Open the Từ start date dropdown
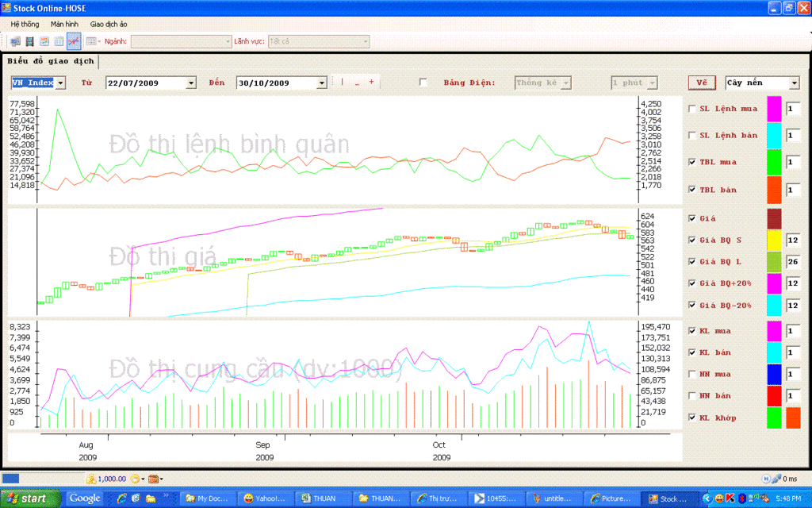 click(191, 83)
